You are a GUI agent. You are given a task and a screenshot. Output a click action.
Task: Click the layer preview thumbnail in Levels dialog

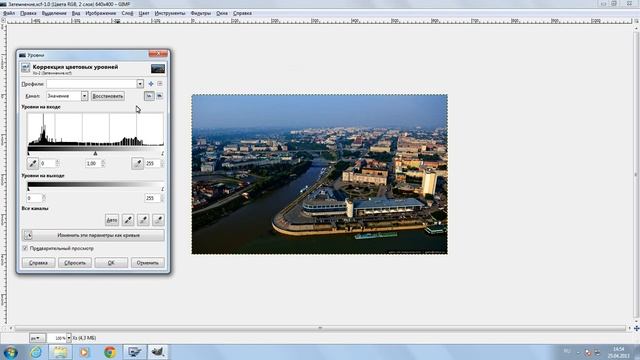coord(158,69)
